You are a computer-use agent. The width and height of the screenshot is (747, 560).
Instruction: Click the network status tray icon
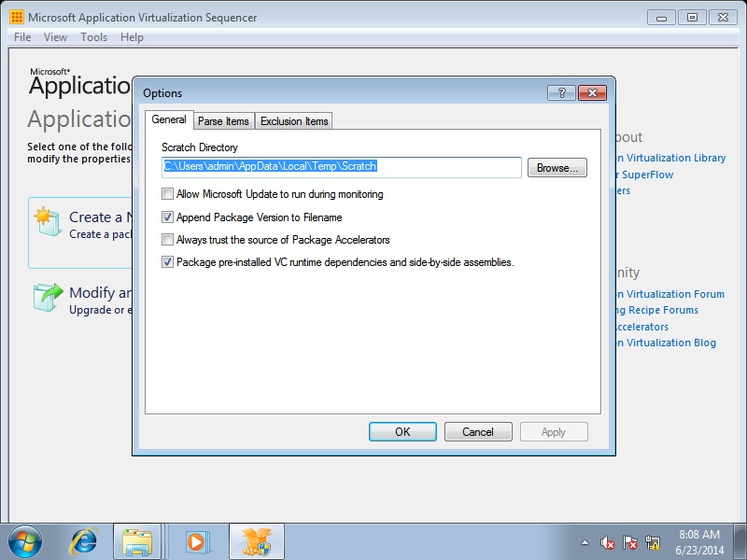click(653, 542)
